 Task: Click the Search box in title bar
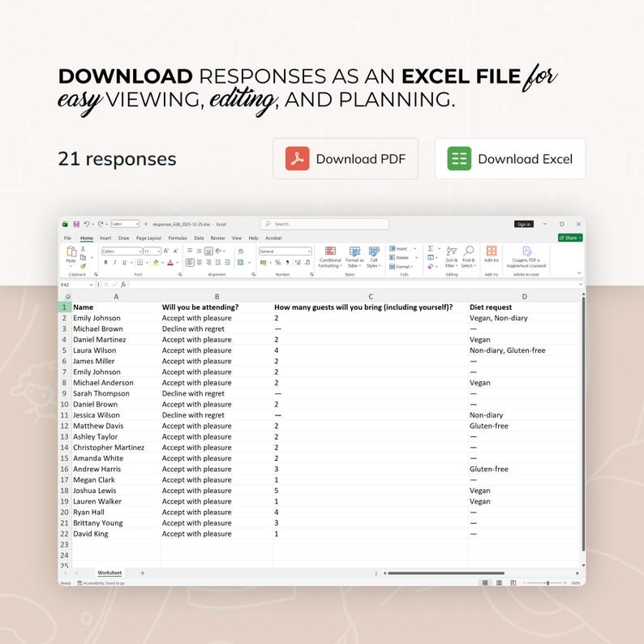(x=324, y=224)
